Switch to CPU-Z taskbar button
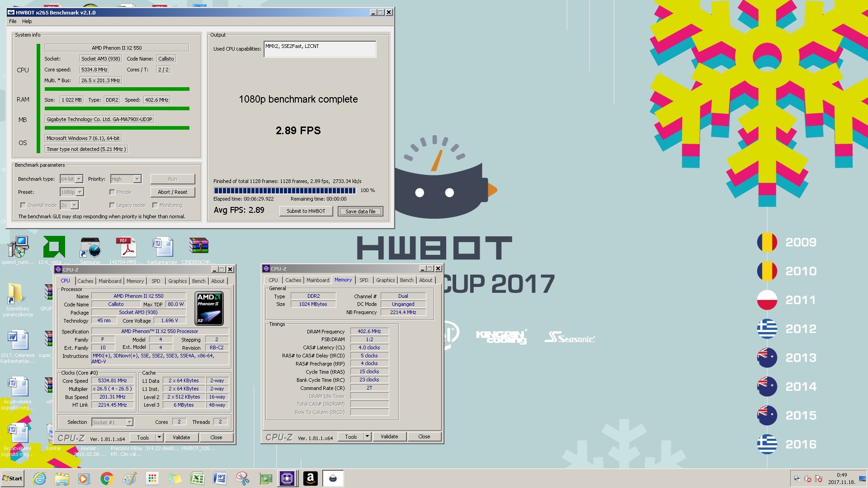Viewport: 868px width, 488px height. 287,479
